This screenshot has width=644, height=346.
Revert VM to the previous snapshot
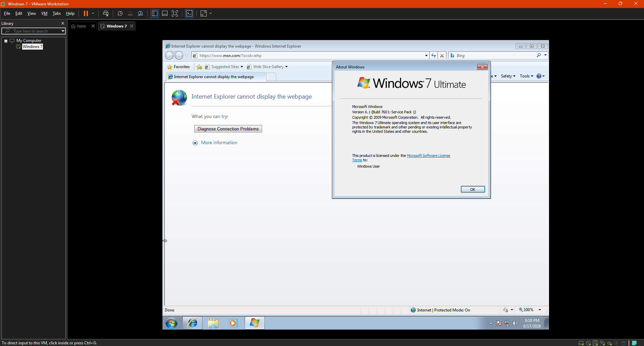tap(130, 13)
